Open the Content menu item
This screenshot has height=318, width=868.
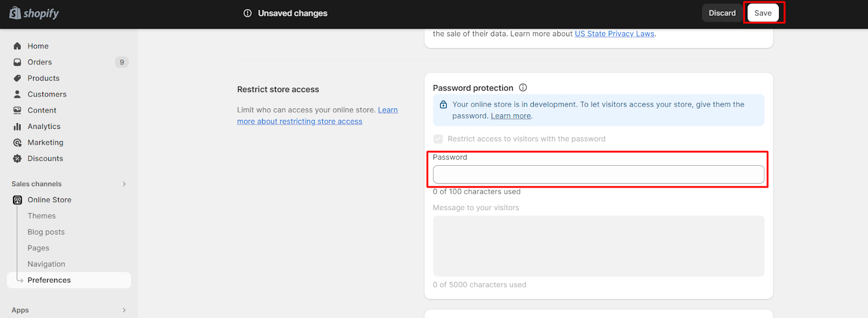click(42, 111)
